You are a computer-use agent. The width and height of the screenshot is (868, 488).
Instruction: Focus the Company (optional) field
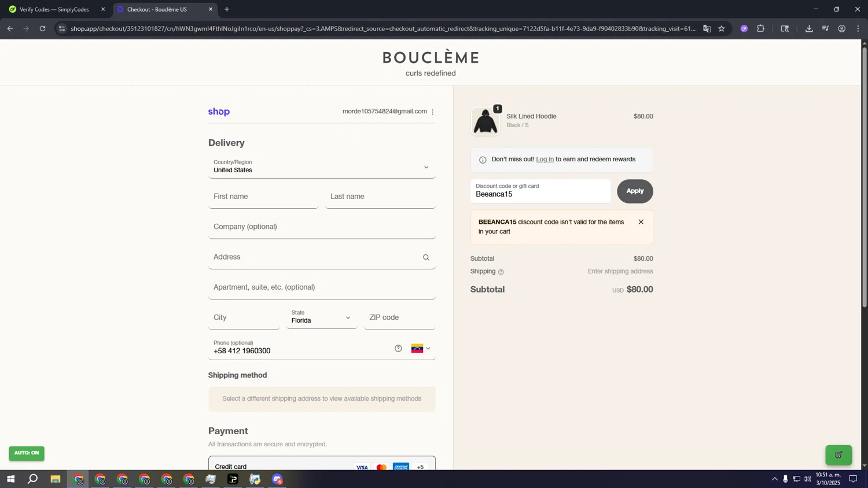(x=322, y=227)
